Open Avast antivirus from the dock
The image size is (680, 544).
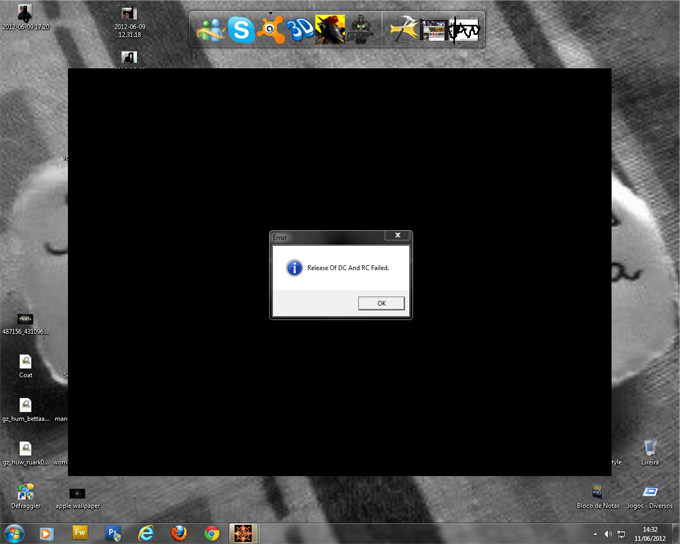coord(270,30)
